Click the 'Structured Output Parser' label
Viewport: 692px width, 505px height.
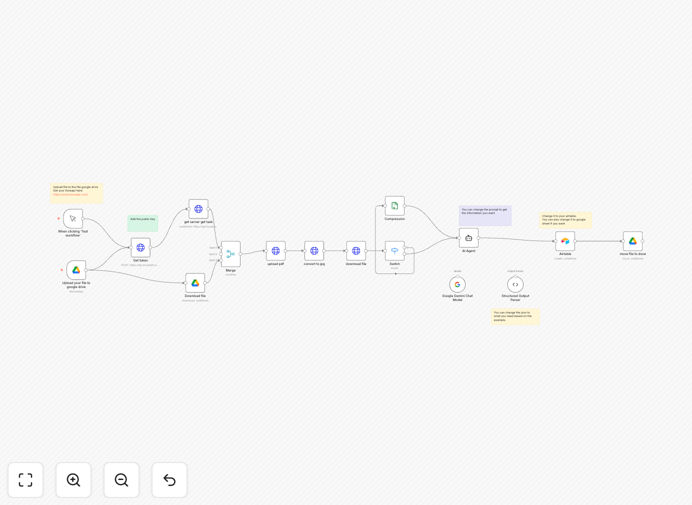coord(515,298)
